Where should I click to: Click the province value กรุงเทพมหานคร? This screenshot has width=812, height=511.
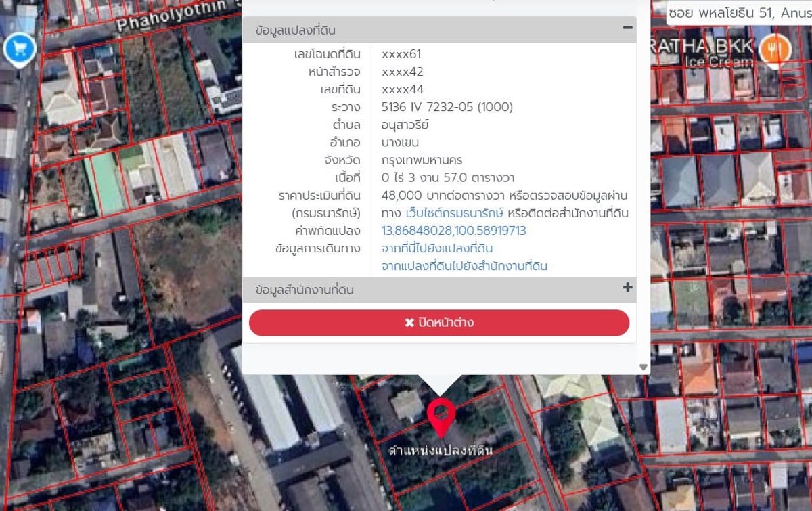pyautogui.click(x=422, y=160)
